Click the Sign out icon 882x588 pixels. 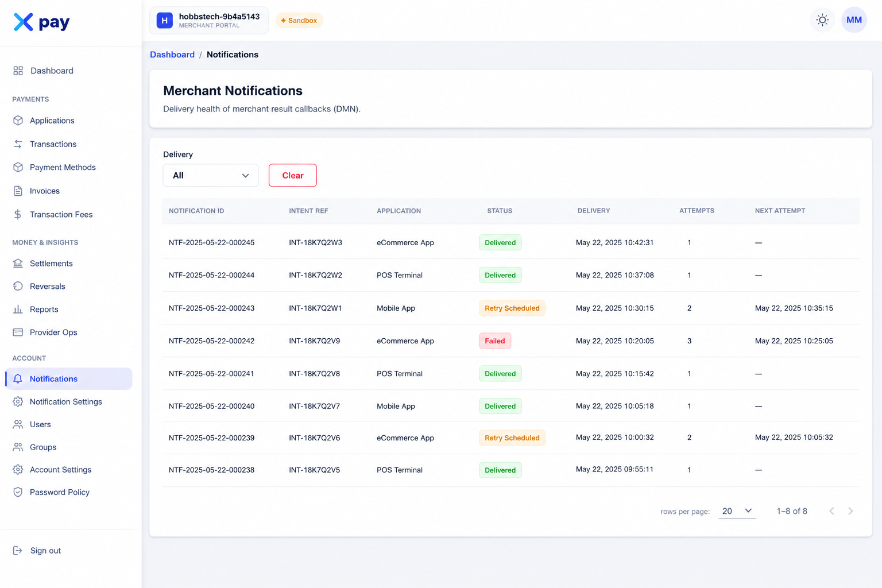(x=18, y=551)
